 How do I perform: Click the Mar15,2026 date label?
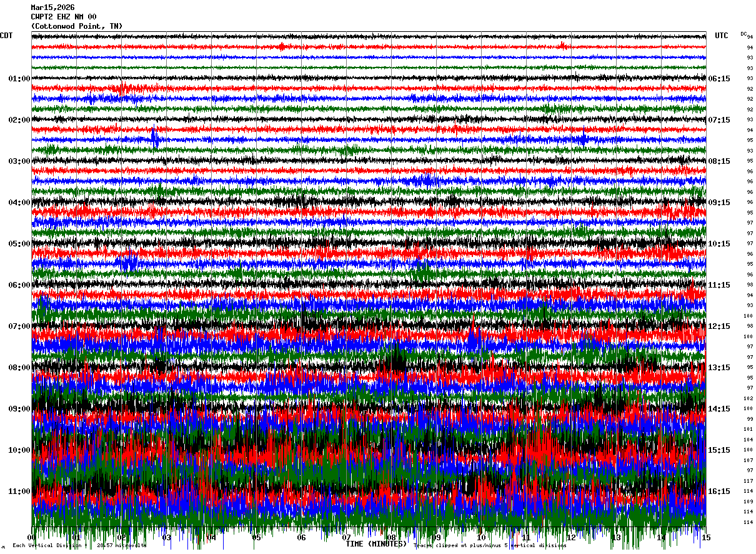coord(52,8)
